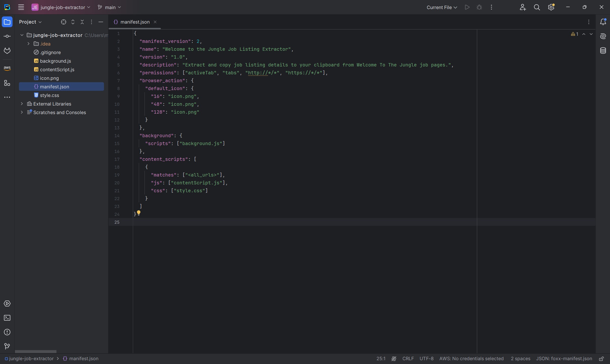The height and width of the screenshot is (364, 610).
Task: Open the Git tool window icon
Action: [x=7, y=346]
